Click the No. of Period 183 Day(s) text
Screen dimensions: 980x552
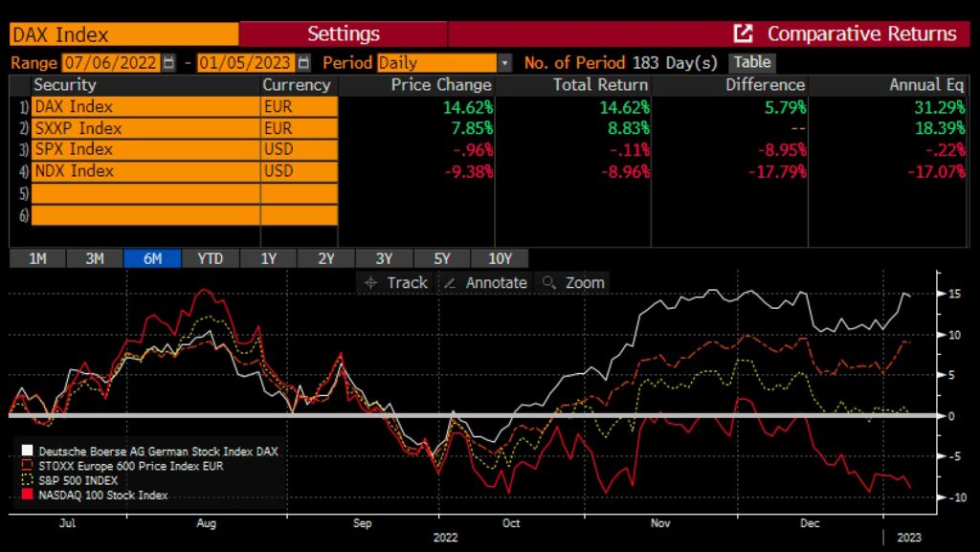point(620,62)
